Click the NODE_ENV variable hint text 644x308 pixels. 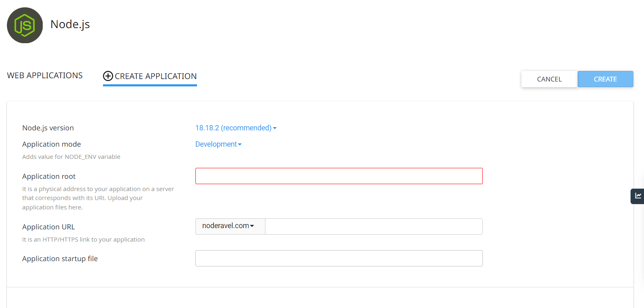pos(71,157)
